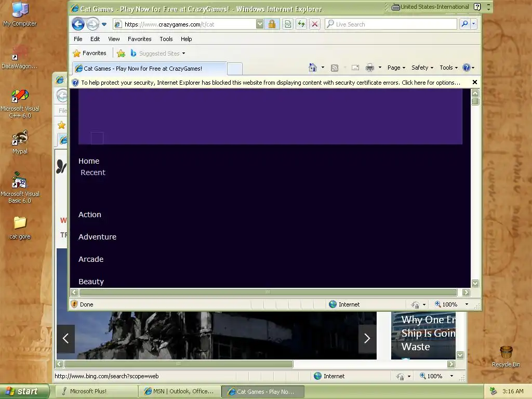This screenshot has width=532, height=399.
Task: Expand the zoom dropdown arrow in Cat Games status bar
Action: coord(467,304)
